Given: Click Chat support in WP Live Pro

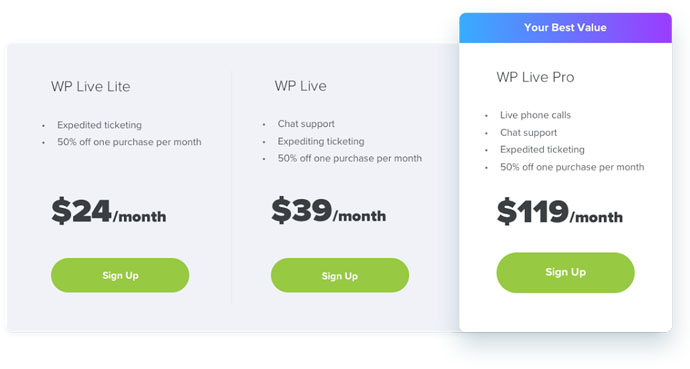Looking at the screenshot, I should pos(529,132).
